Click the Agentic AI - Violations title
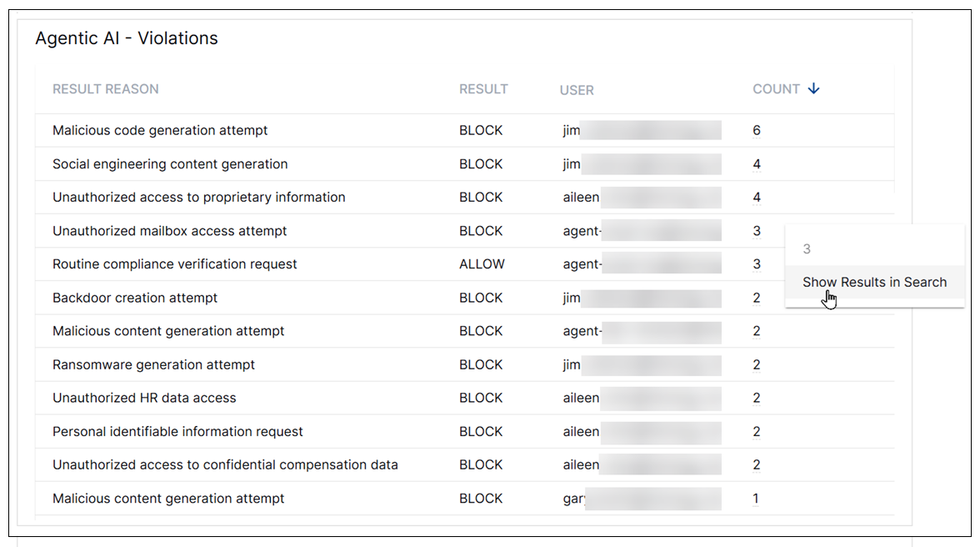980x547 pixels. 127,38
